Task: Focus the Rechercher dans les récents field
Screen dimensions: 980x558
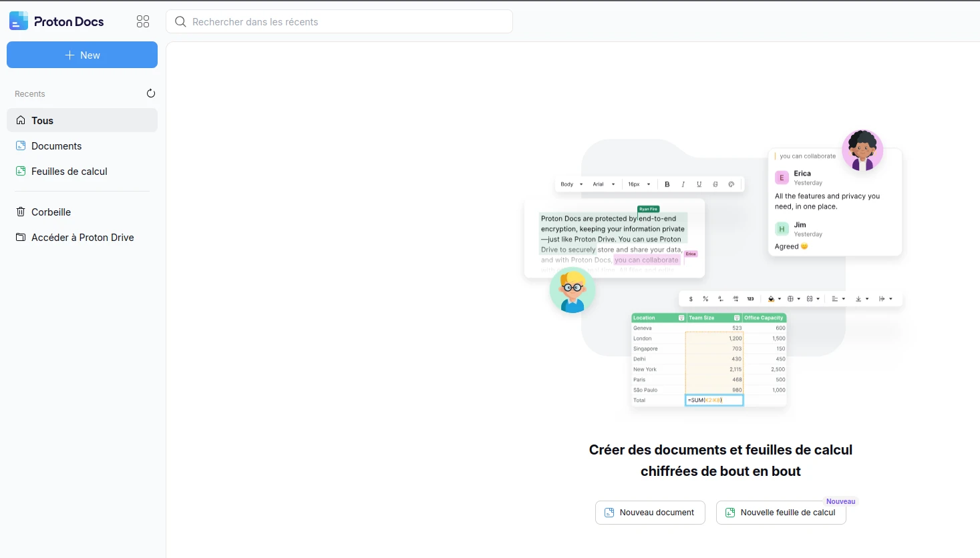Action: [347, 22]
